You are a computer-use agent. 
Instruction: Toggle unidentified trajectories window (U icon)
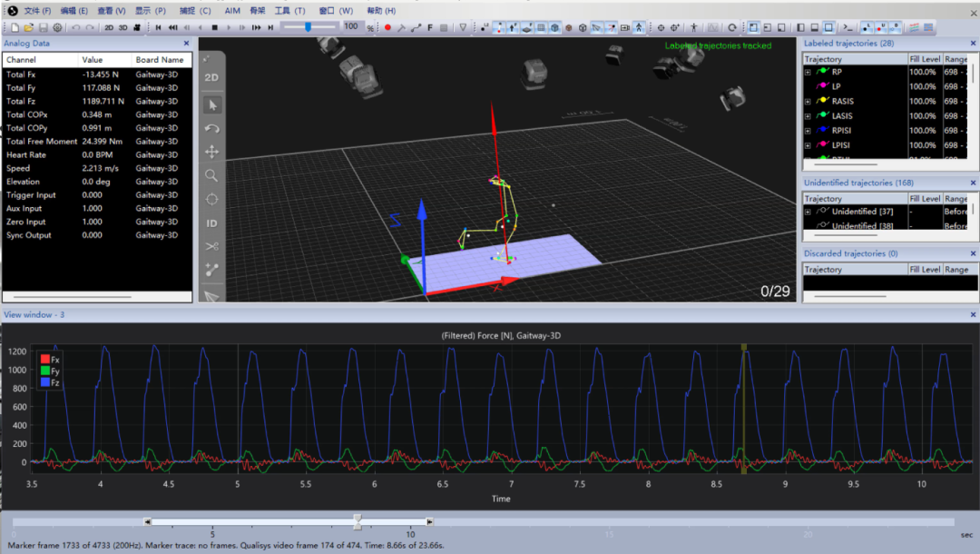coord(881,27)
